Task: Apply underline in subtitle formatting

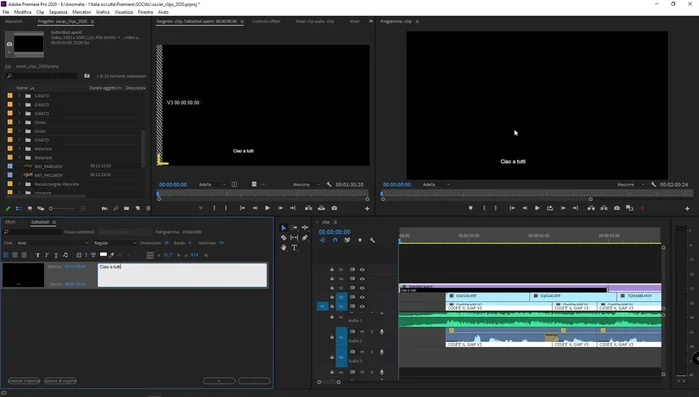Action: point(56,255)
